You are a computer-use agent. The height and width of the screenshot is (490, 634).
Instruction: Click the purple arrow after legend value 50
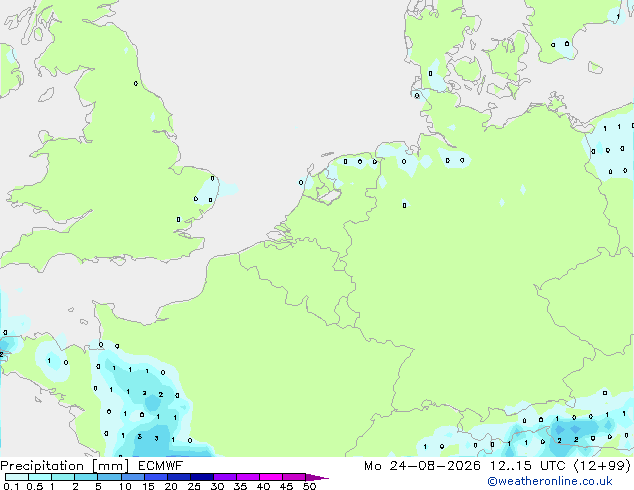[317, 477]
